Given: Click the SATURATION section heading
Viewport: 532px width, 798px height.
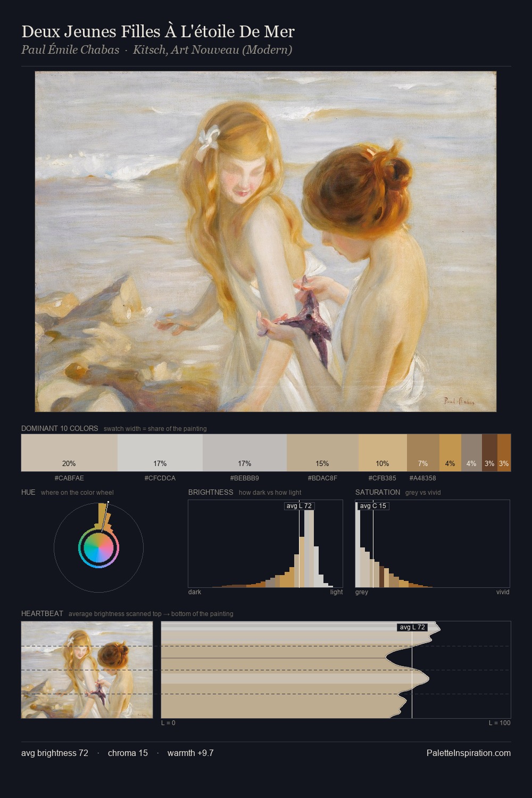Looking at the screenshot, I should pos(378,492).
